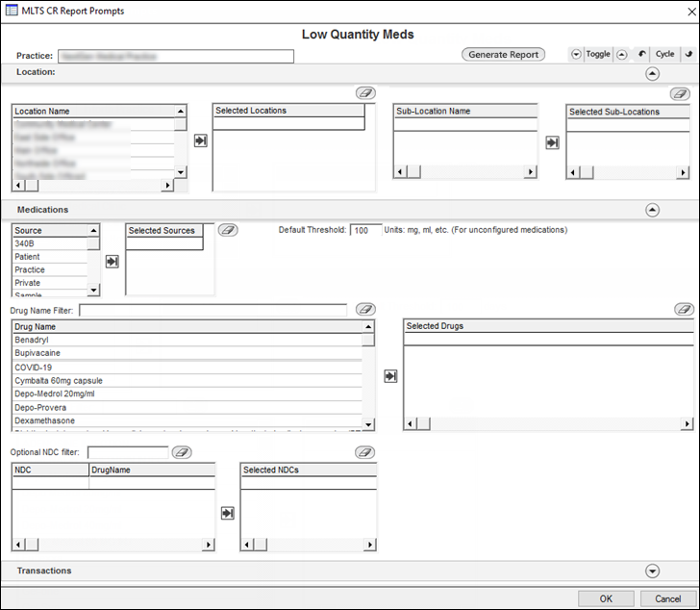This screenshot has width=700, height=610.
Task: Click the MLTS CR Report Prompts window icon
Action: [x=12, y=11]
